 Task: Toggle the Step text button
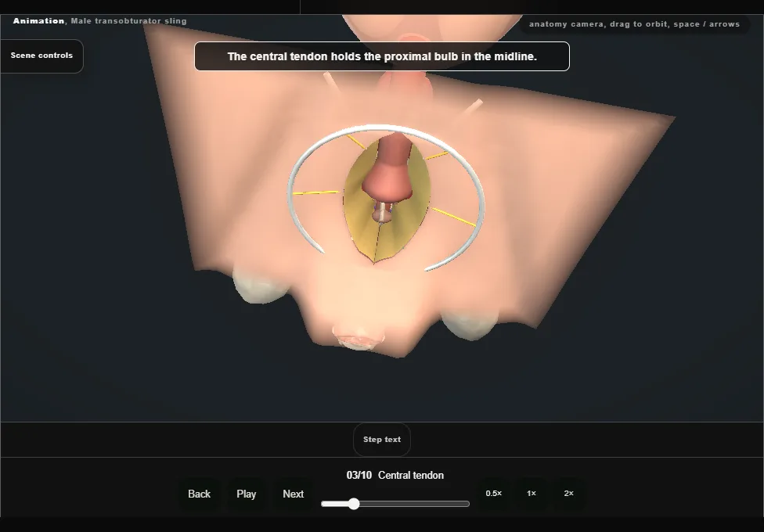[382, 440]
